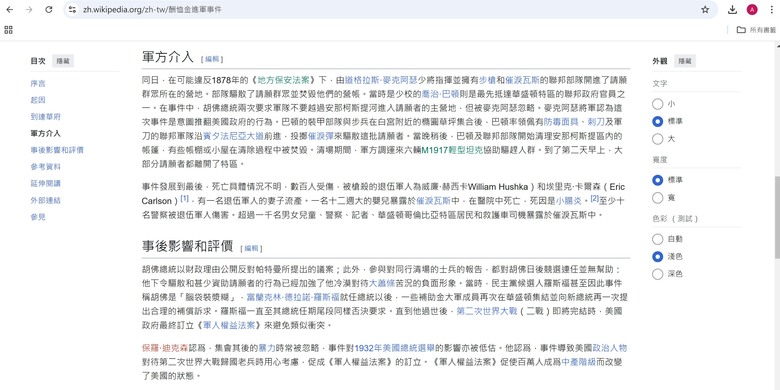Reload the page with the refresh icon

point(49,9)
